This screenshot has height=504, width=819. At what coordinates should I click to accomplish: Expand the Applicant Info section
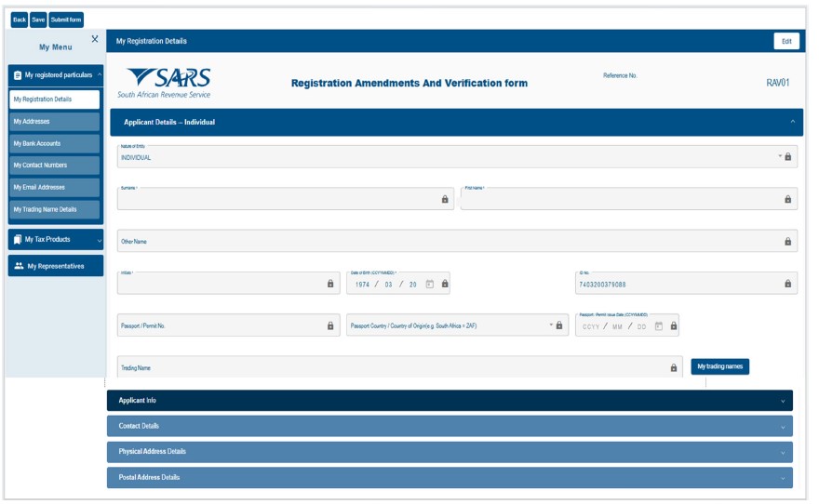450,400
